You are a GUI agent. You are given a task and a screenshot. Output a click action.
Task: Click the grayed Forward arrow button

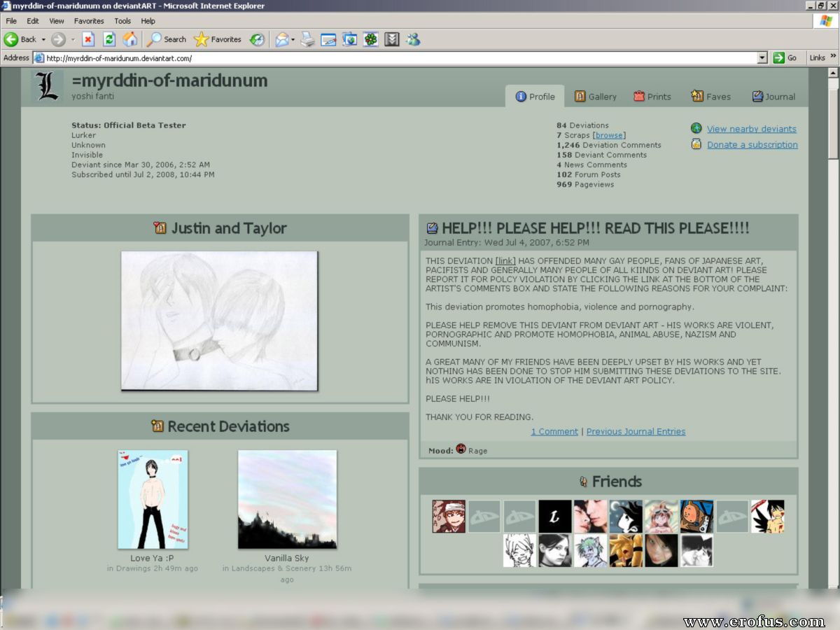(x=58, y=39)
